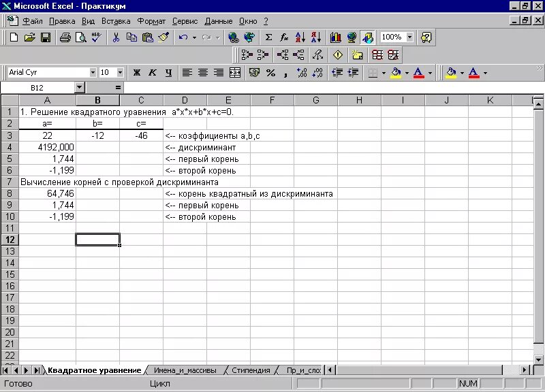Image resolution: width=545 pixels, height=392 pixels.
Task: Activate the Format Painter brush
Action: (163, 37)
